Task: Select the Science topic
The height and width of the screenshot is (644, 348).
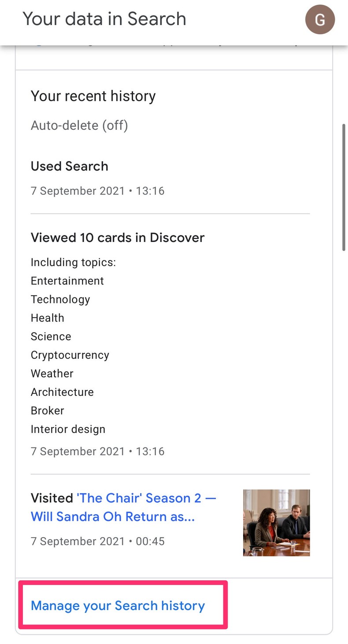Action: pos(51,336)
